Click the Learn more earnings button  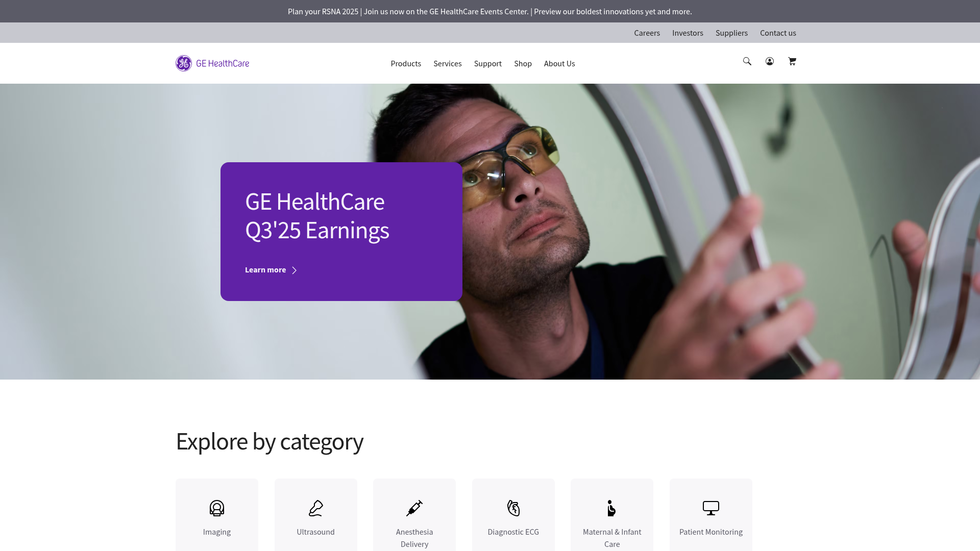270,270
